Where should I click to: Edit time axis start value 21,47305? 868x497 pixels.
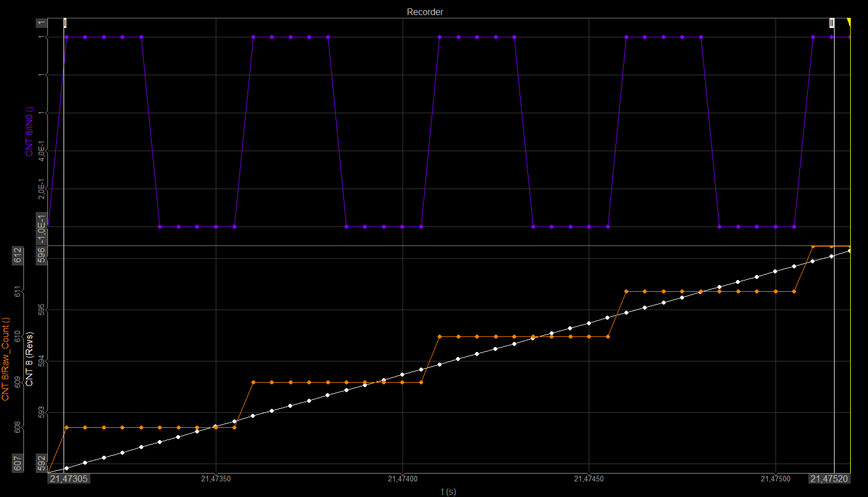click(69, 479)
